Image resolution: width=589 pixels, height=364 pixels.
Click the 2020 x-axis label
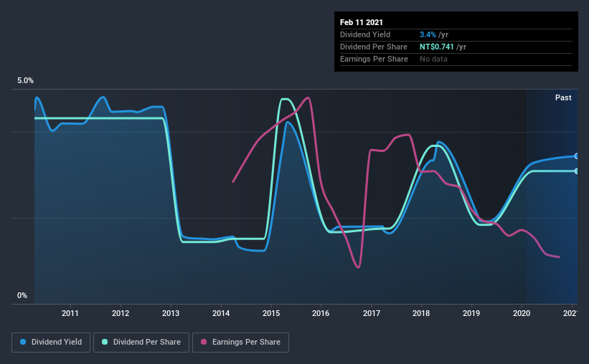(x=522, y=313)
